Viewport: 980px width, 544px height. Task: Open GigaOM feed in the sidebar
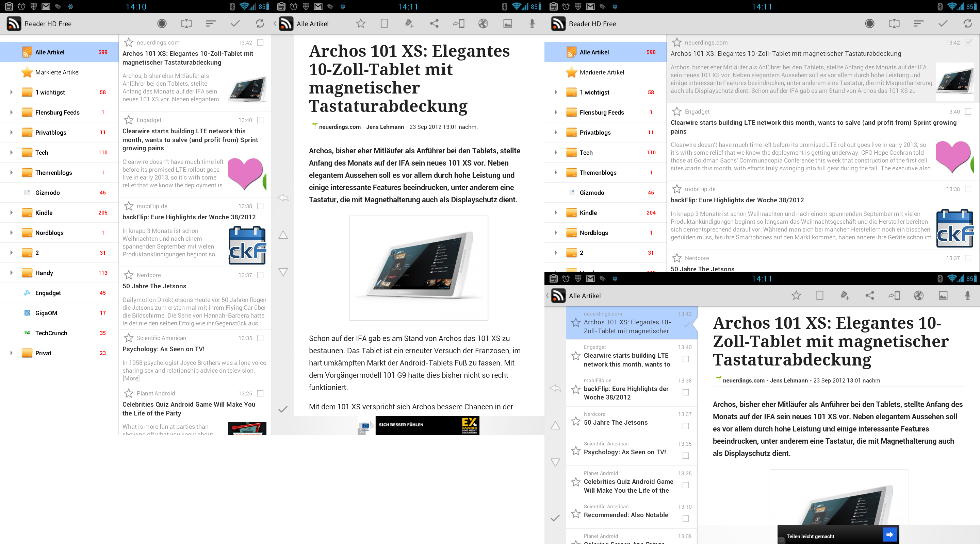(x=59, y=313)
